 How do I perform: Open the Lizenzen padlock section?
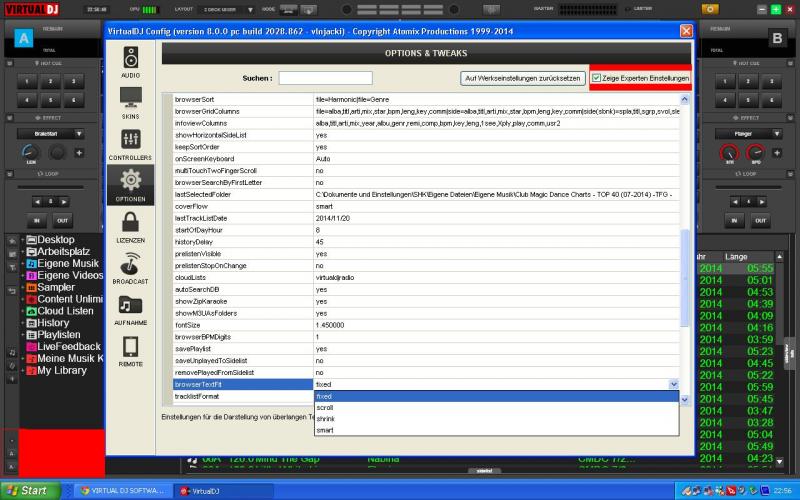click(130, 226)
